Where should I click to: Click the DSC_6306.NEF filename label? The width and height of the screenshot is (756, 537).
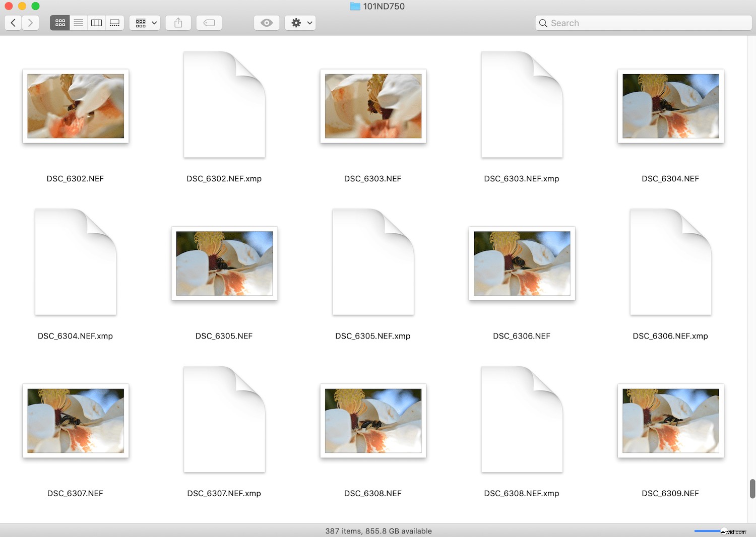tap(522, 336)
